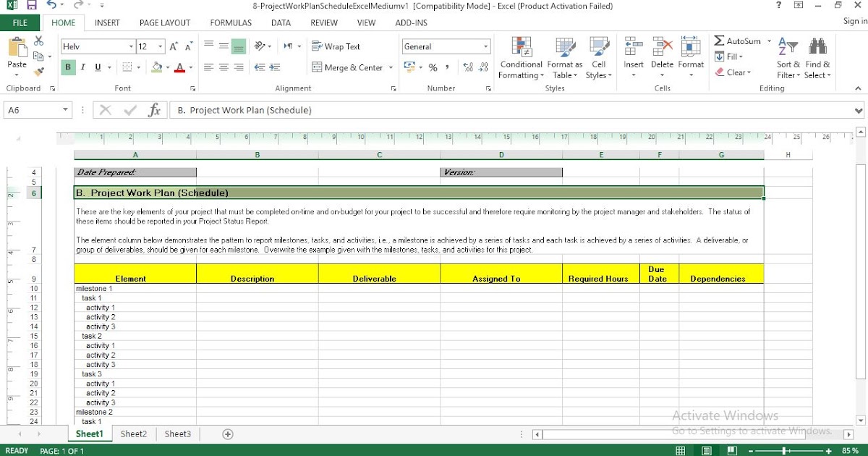The height and width of the screenshot is (456, 868).
Task: Open the Sheet2 worksheet tab
Action: [x=133, y=434]
